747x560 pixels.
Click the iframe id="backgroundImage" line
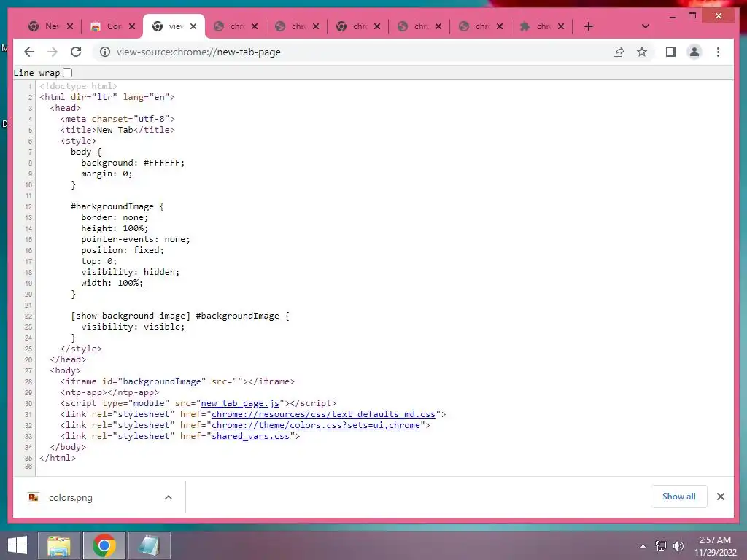177,381
